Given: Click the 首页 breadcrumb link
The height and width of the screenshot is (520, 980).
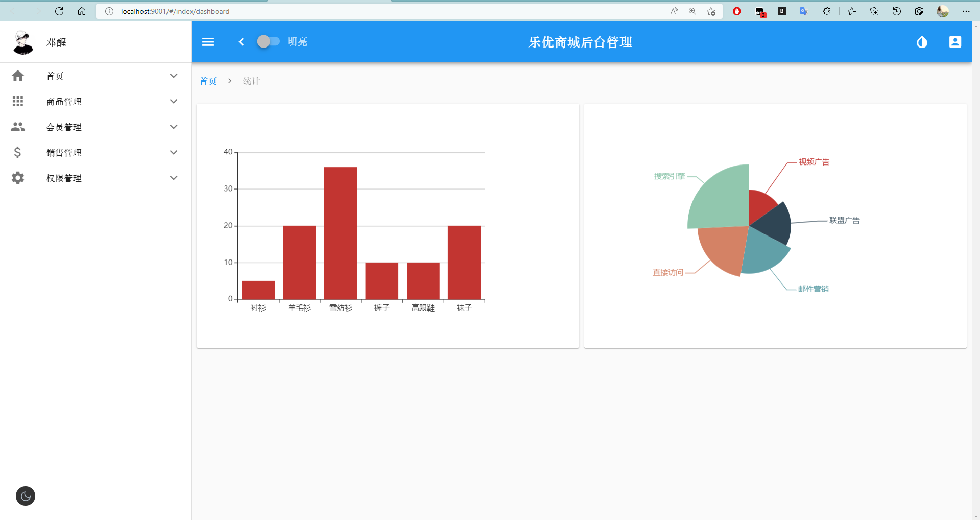Looking at the screenshot, I should coord(208,81).
